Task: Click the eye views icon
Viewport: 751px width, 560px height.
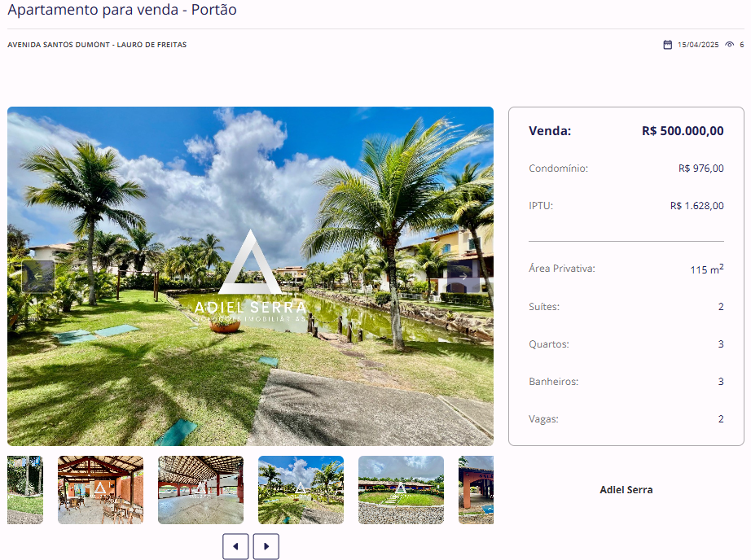Action: (x=730, y=45)
